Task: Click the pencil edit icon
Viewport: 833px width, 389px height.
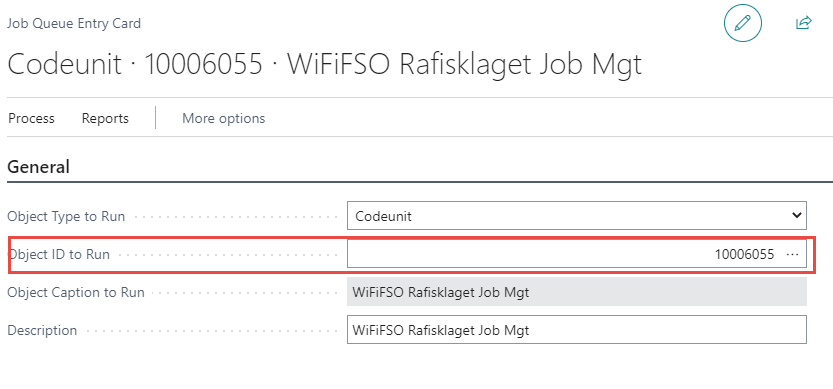Action: [743, 23]
